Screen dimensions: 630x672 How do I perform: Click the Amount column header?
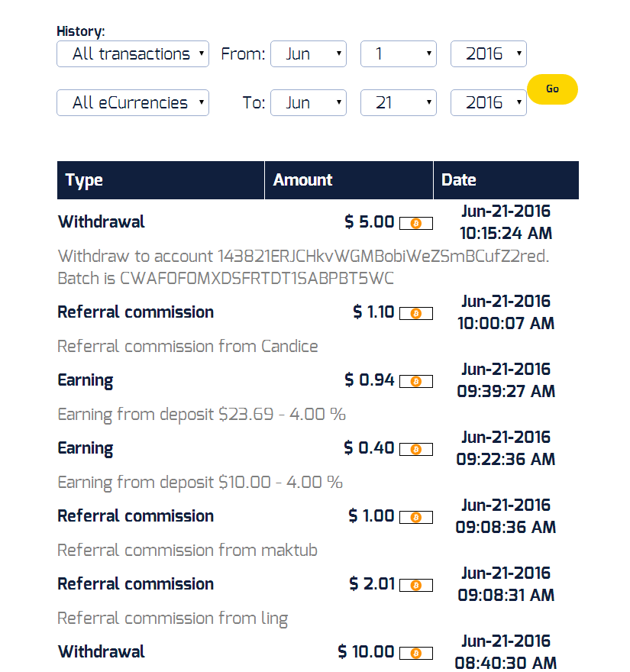[x=349, y=180]
